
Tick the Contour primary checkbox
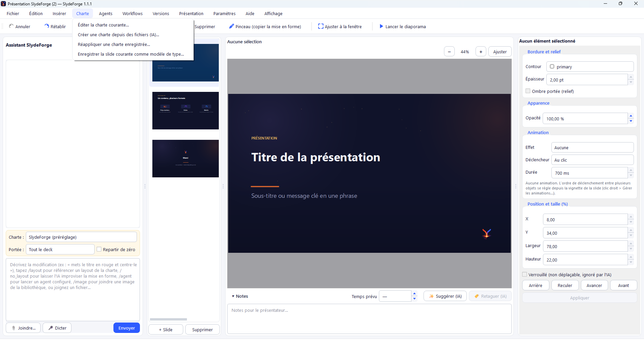(x=552, y=66)
